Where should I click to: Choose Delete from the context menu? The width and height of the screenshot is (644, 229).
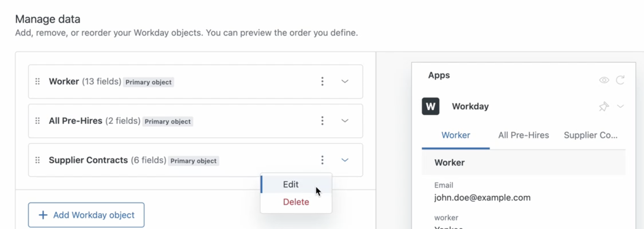click(296, 202)
